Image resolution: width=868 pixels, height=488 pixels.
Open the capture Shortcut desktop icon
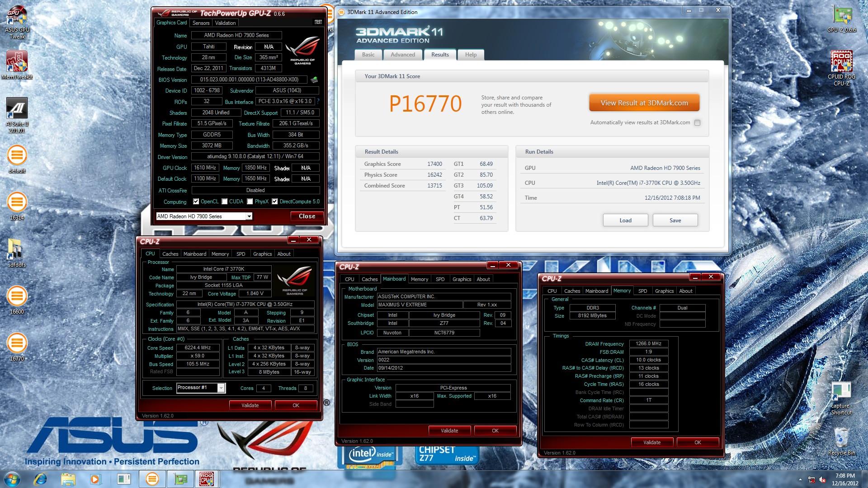[x=841, y=399]
